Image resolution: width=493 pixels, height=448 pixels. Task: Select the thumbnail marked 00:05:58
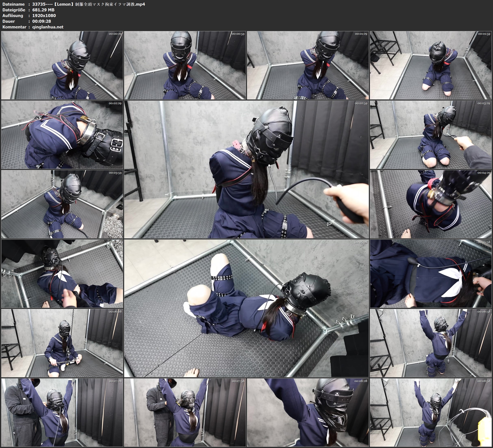431,274
